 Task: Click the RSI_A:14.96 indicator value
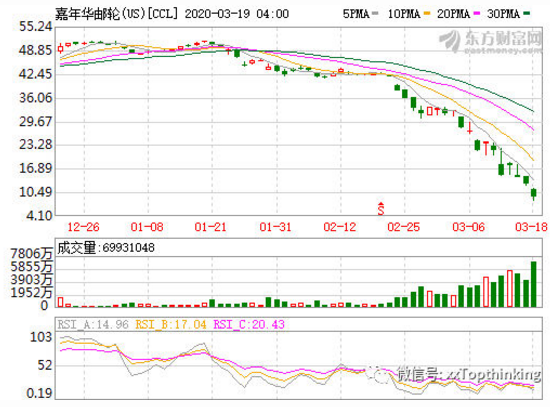point(93,325)
